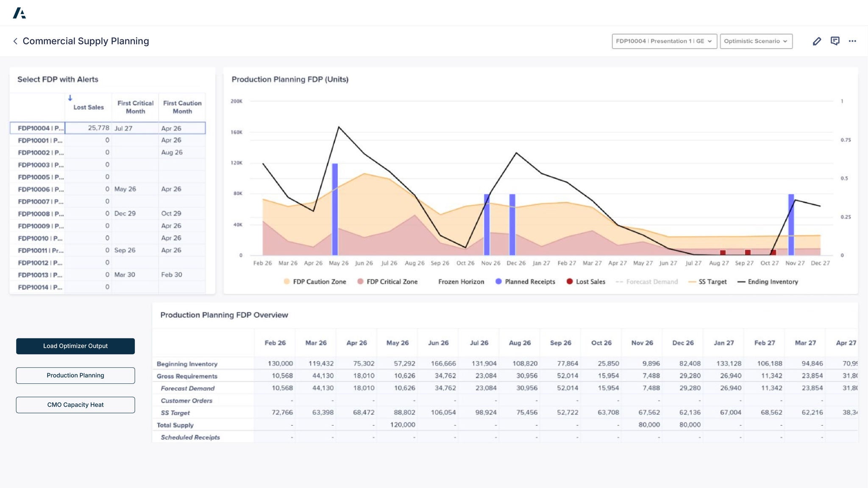Toggle Lost Sales legend entry
The height and width of the screenshot is (488, 868).
pos(586,282)
